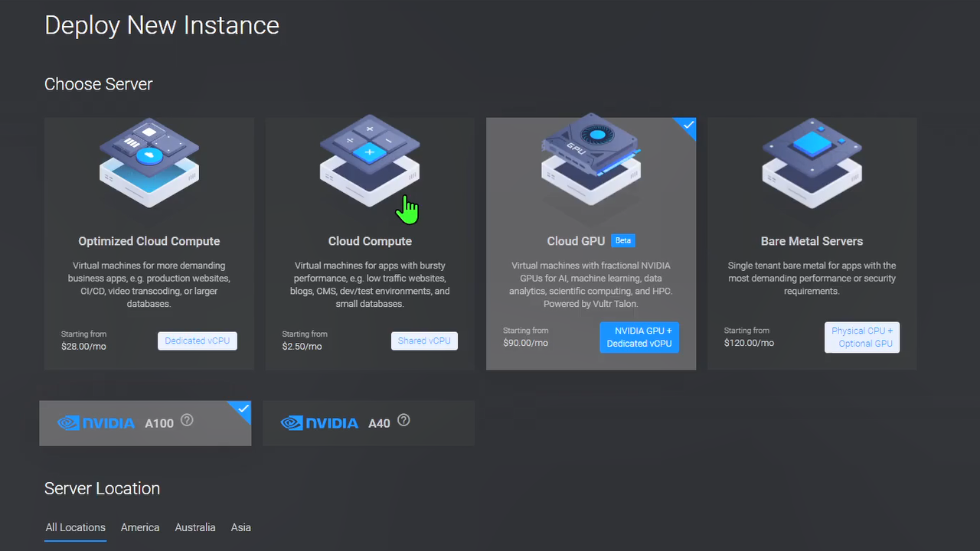Switch to the America location tab
Image resolution: width=980 pixels, height=551 pixels.
click(x=140, y=527)
